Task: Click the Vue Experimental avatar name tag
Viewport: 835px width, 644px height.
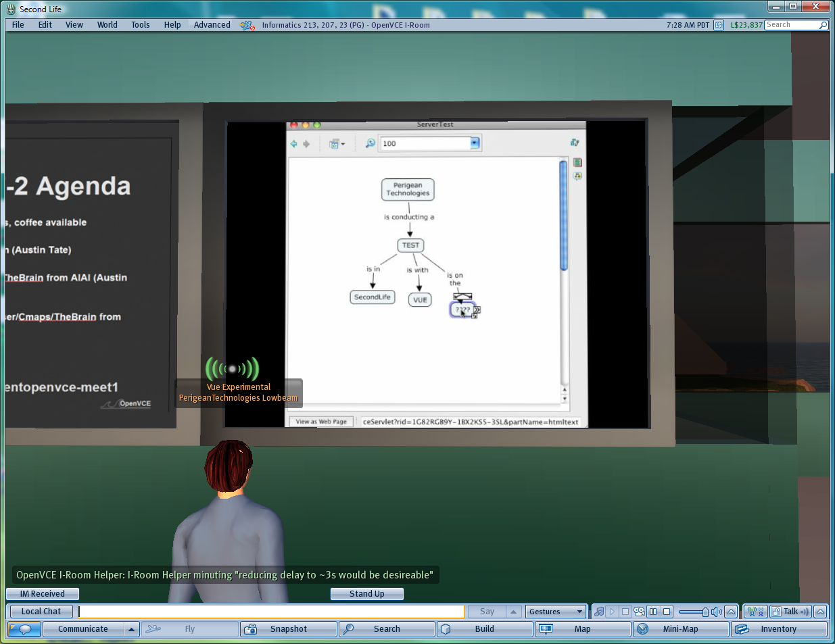Action: (238, 393)
